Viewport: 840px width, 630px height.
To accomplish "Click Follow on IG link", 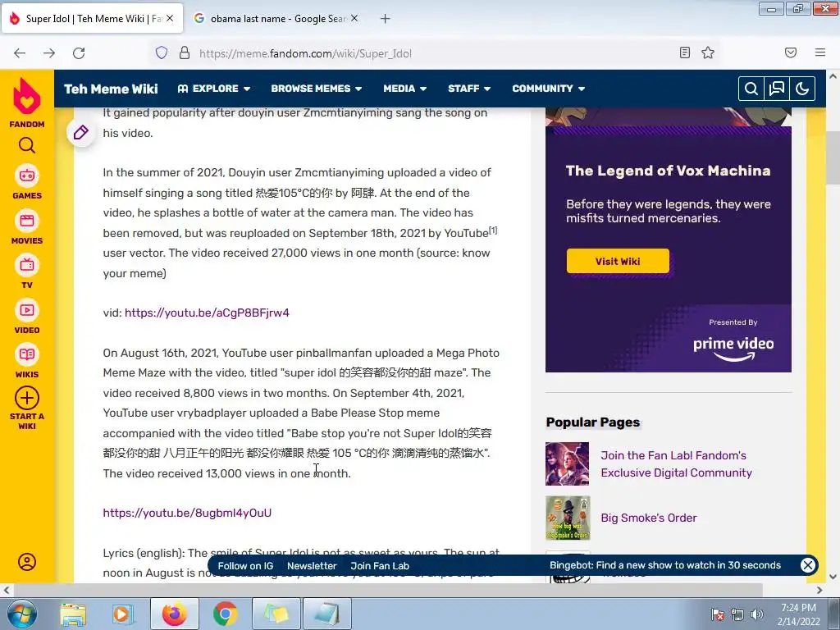I will [245, 566].
